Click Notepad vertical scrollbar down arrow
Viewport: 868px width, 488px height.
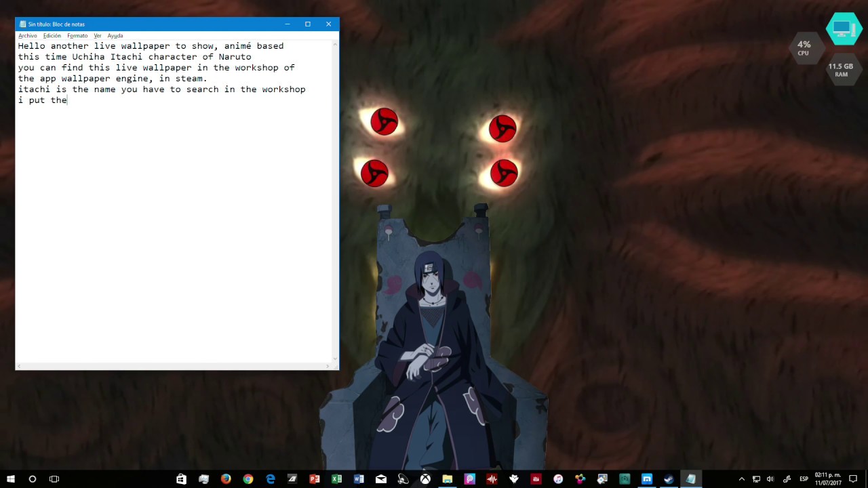(336, 359)
